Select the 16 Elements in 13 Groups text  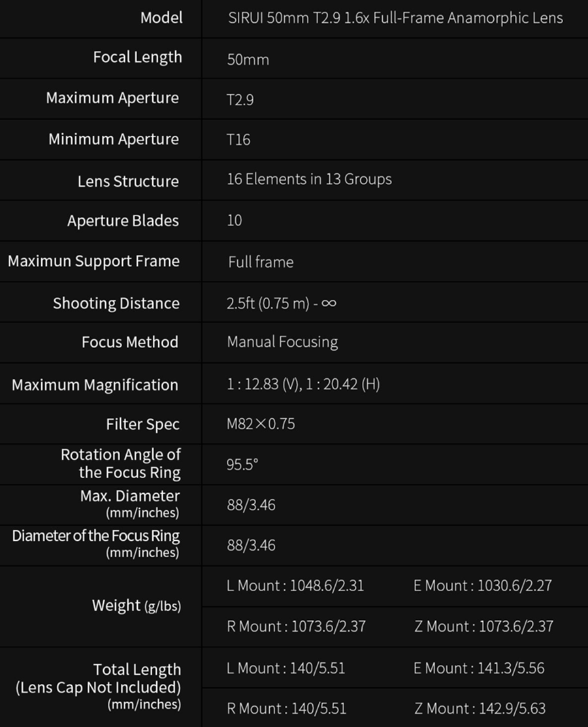(309, 179)
